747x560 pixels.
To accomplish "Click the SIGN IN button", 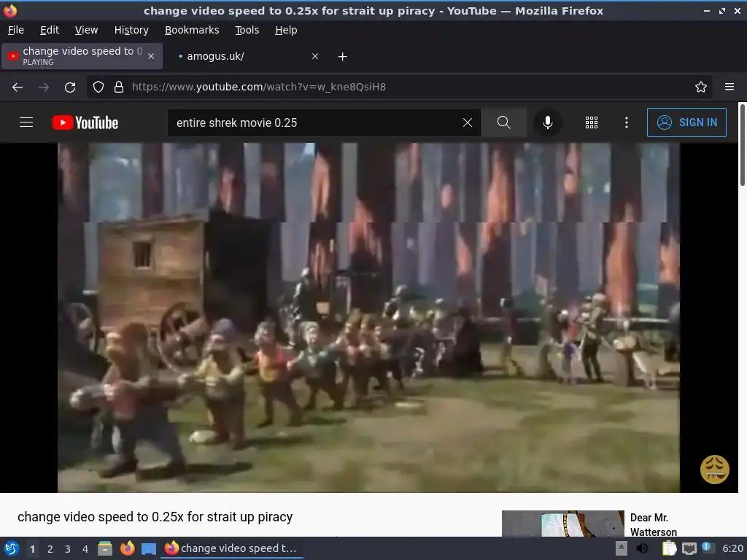I will tap(686, 122).
